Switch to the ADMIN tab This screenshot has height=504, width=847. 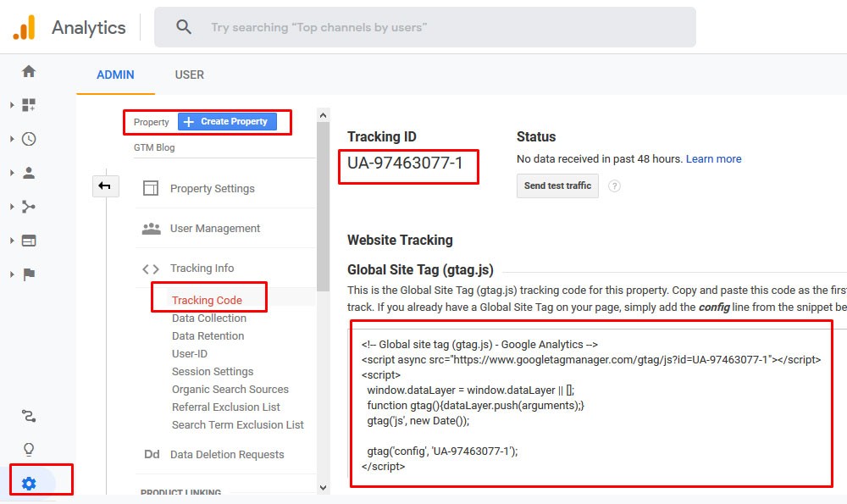click(x=115, y=75)
